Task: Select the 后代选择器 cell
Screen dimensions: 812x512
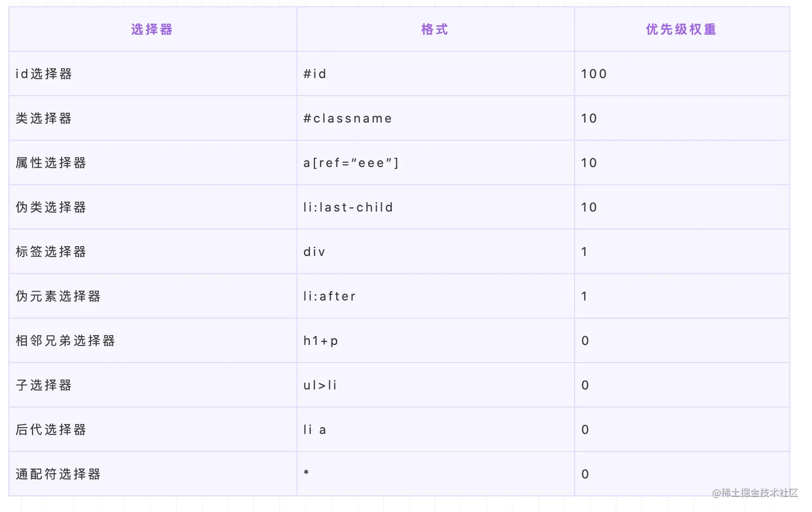Action: 50,430
